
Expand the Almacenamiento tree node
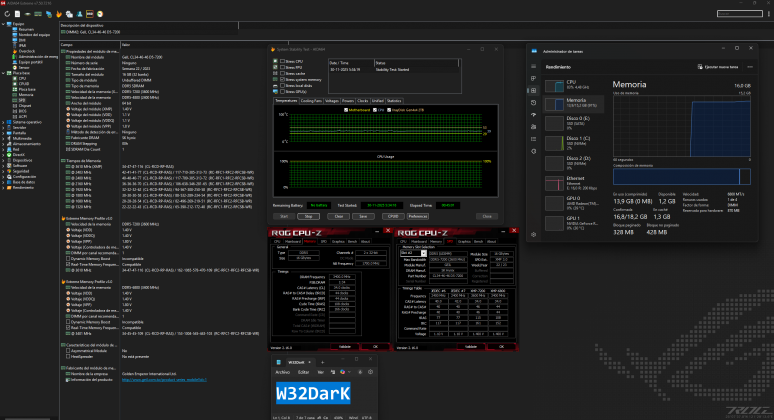pyautogui.click(x=4, y=143)
